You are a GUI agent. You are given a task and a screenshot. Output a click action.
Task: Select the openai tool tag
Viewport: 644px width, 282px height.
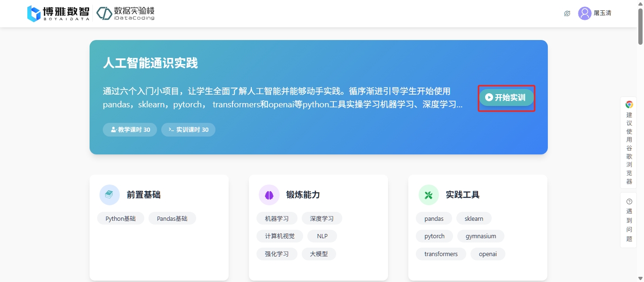click(x=488, y=254)
